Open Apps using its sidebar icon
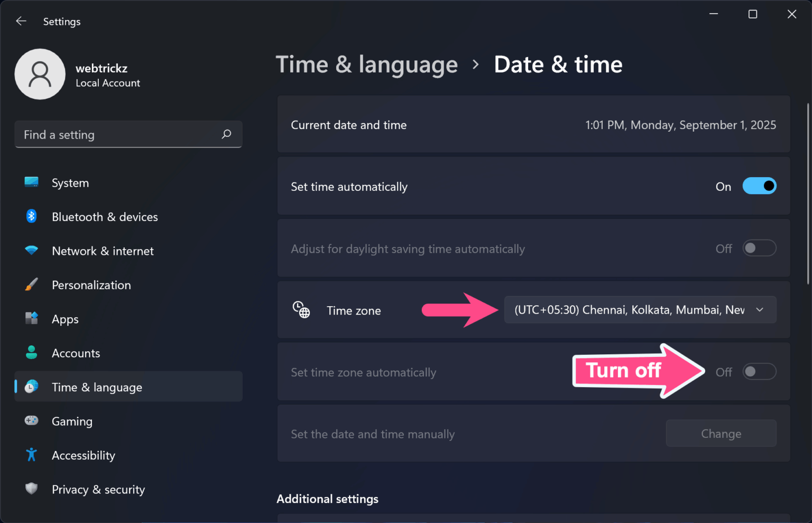Screen dimensions: 812x523 click(x=31, y=318)
